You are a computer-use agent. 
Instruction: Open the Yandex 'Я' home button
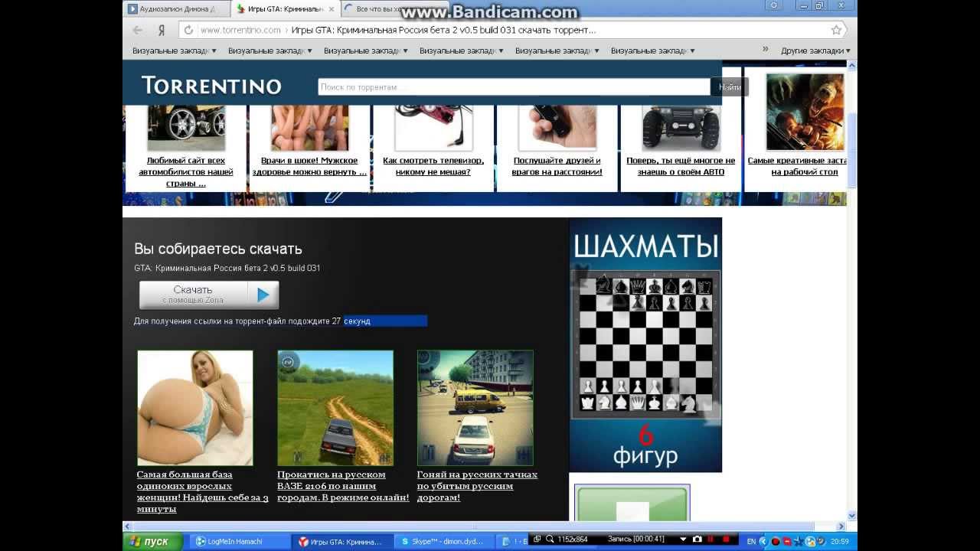pos(162,31)
